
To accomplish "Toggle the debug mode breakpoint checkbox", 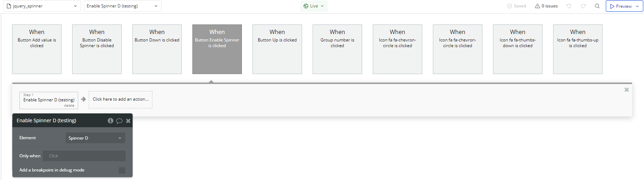I will click(x=122, y=170).
